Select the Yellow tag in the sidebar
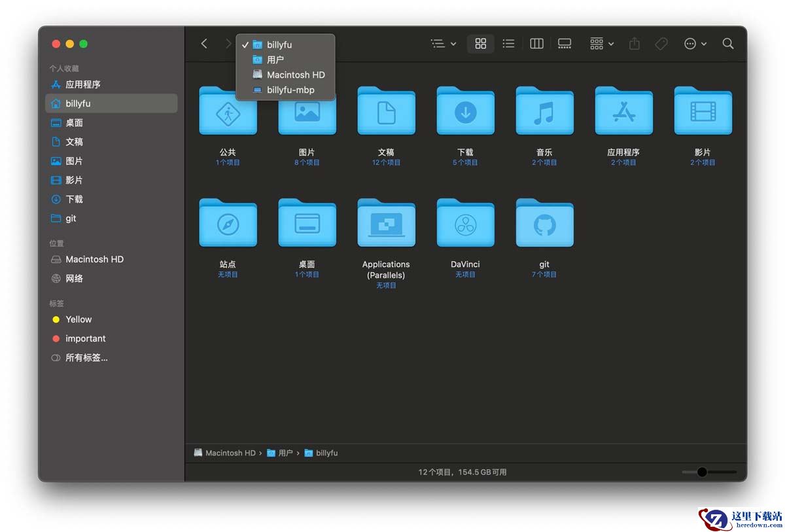This screenshot has width=785, height=532. pyautogui.click(x=78, y=319)
